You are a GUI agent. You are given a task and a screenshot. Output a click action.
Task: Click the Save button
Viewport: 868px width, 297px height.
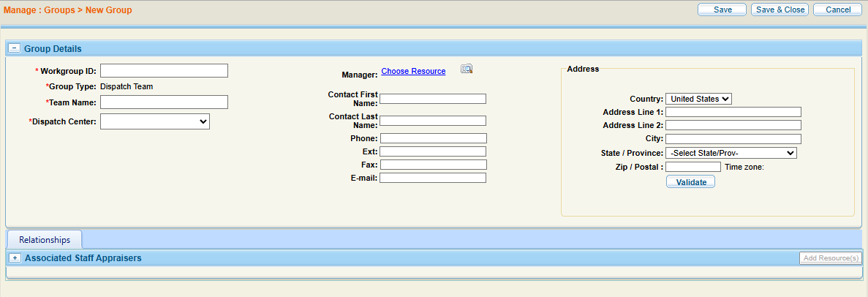coord(722,10)
